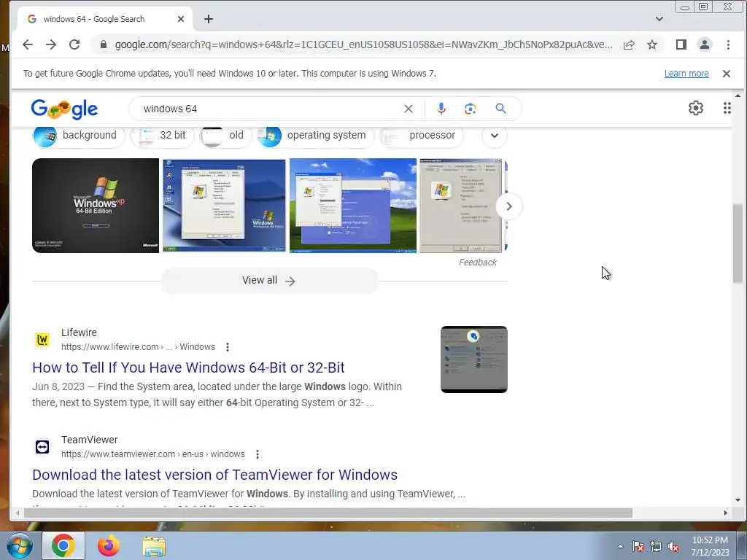Open the Google apps grid
The image size is (747, 560).
click(727, 108)
